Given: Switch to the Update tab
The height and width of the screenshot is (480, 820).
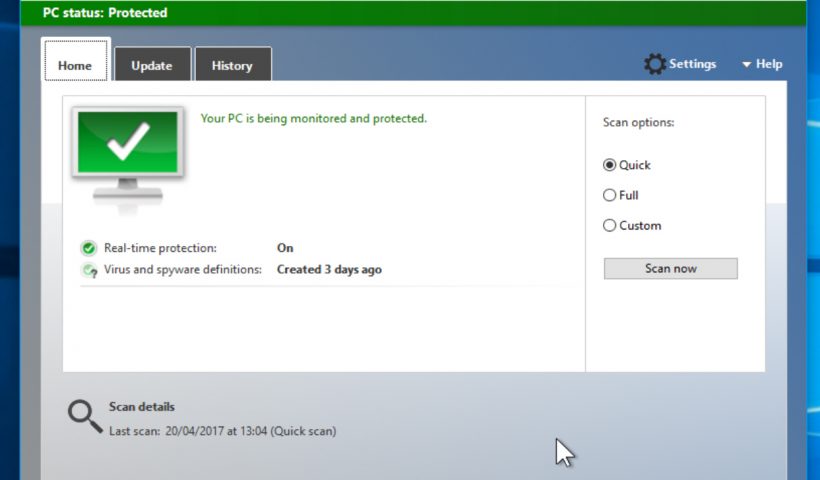Looking at the screenshot, I should pyautogui.click(x=152, y=64).
